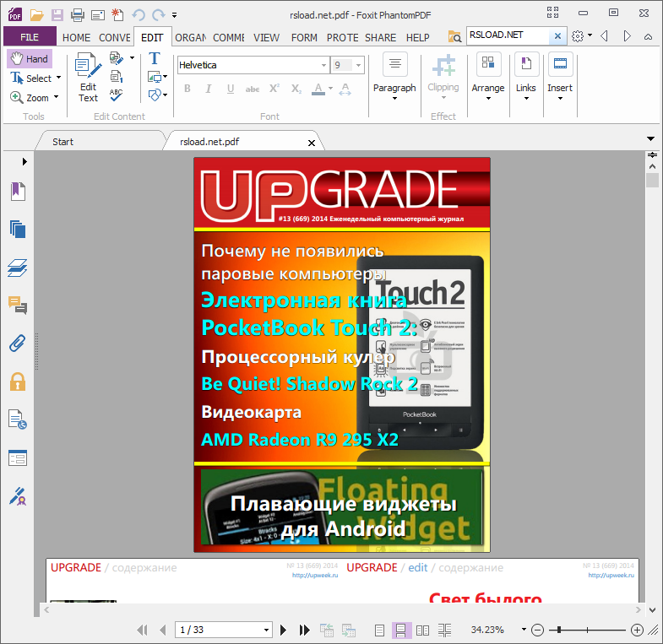Show the Layers panel
Image resolution: width=663 pixels, height=644 pixels.
click(x=18, y=268)
